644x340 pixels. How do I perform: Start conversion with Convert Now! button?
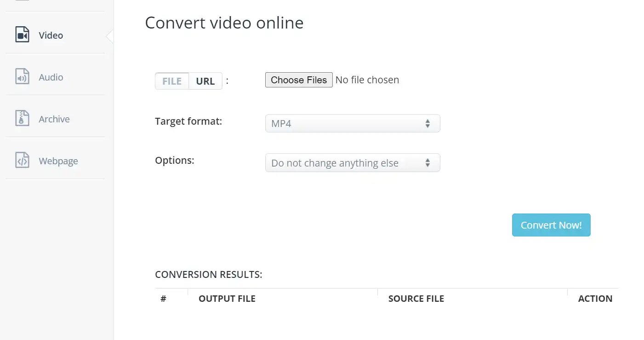pyautogui.click(x=551, y=225)
